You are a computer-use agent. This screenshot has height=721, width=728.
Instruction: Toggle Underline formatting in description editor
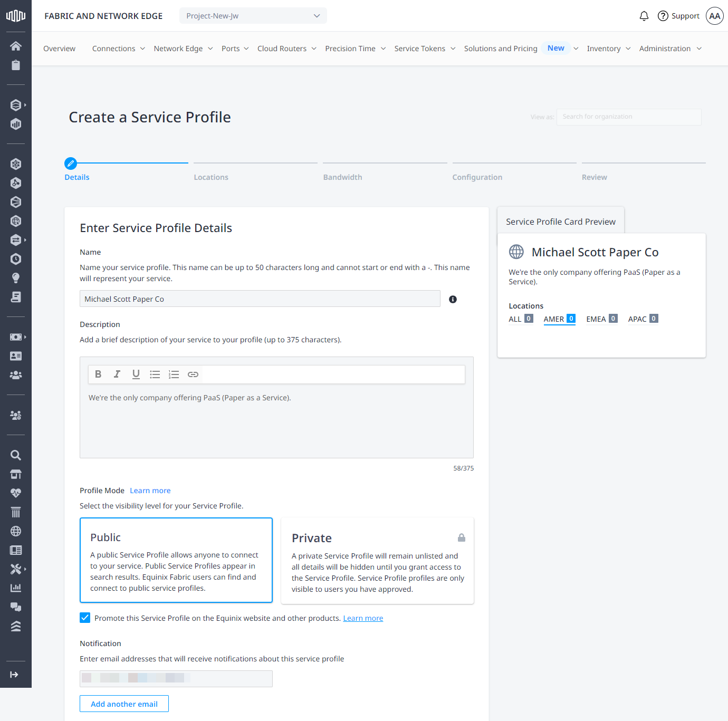point(136,374)
